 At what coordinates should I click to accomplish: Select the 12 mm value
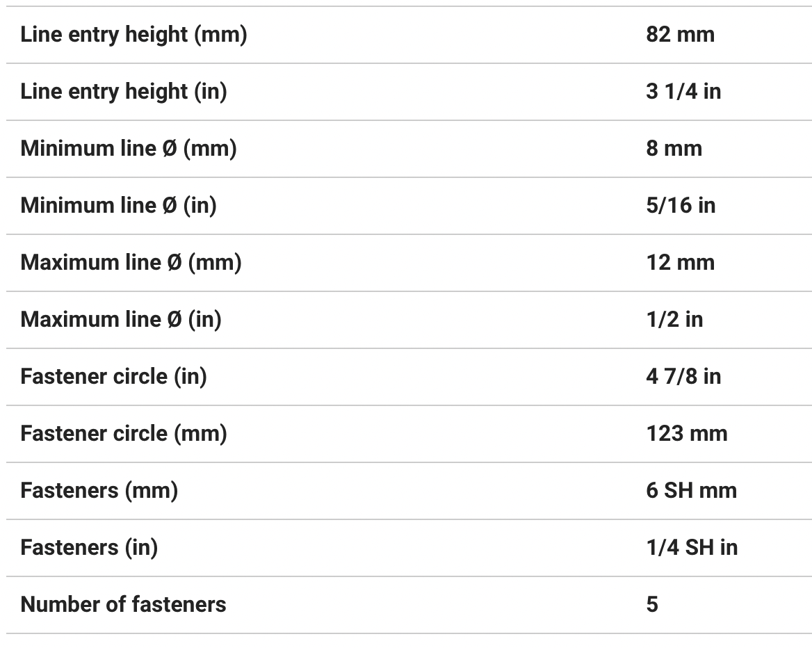tap(680, 263)
